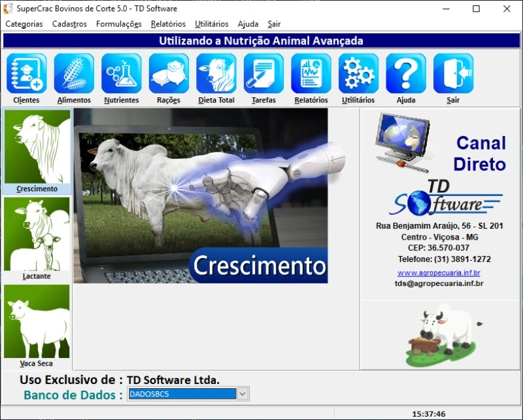523x420 pixels.
Task: Select the Lactante category thumbnail
Action: pos(37,234)
